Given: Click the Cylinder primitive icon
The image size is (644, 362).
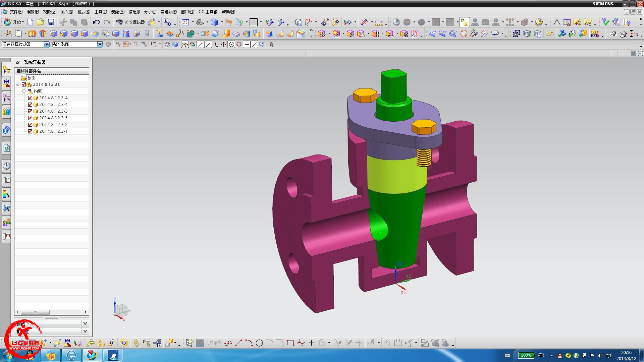Looking at the screenshot, I should (x=126, y=34).
